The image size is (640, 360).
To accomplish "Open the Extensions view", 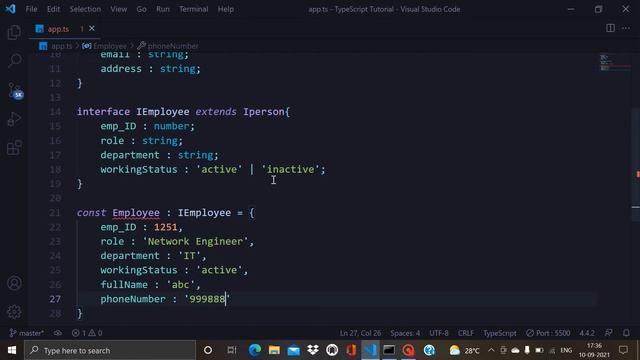I will point(14,148).
